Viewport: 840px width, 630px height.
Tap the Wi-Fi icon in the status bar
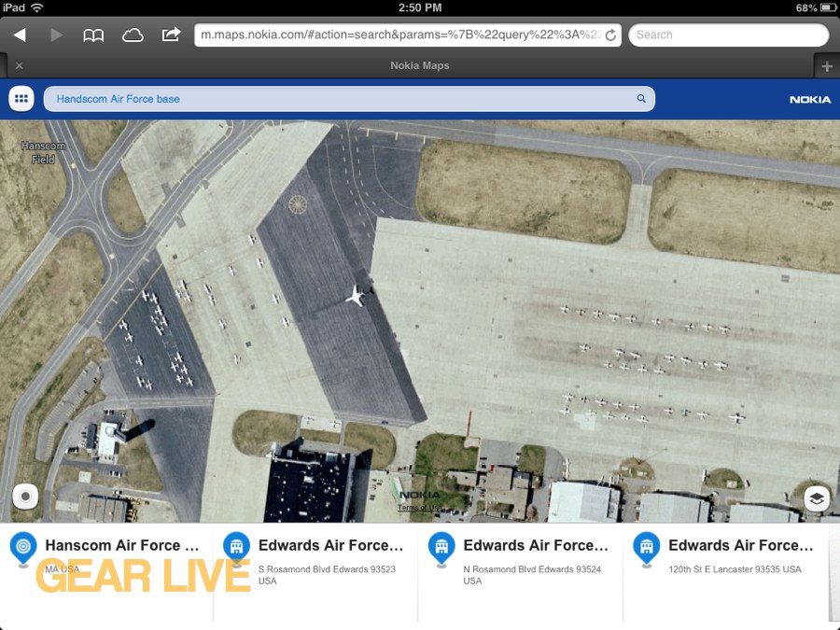tap(37, 7)
